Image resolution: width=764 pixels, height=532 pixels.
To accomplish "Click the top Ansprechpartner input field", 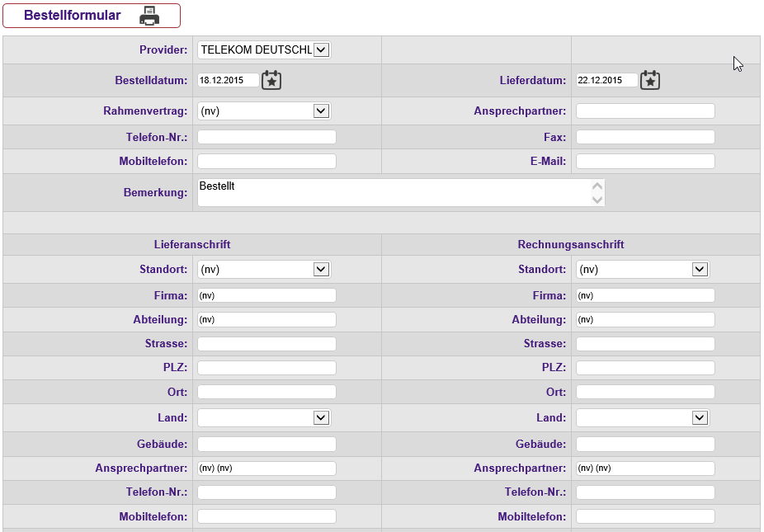I will click(x=645, y=111).
